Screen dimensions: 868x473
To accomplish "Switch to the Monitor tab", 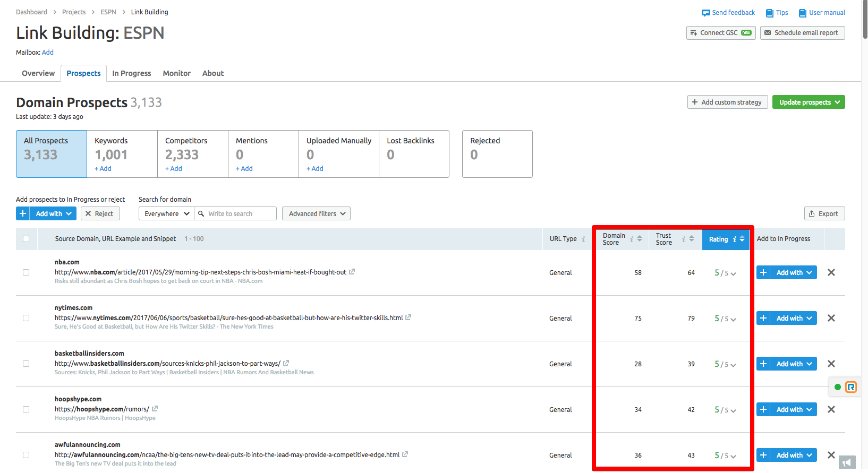I will [x=176, y=73].
